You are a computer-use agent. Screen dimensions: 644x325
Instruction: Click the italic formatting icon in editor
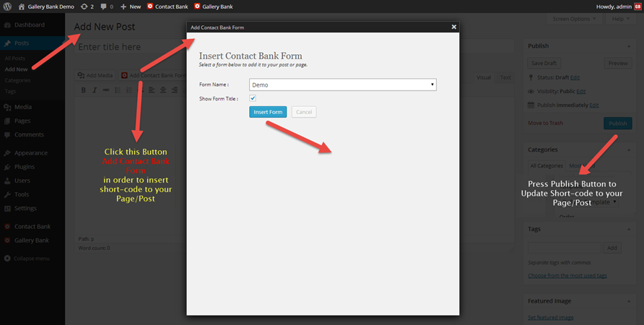(95, 90)
